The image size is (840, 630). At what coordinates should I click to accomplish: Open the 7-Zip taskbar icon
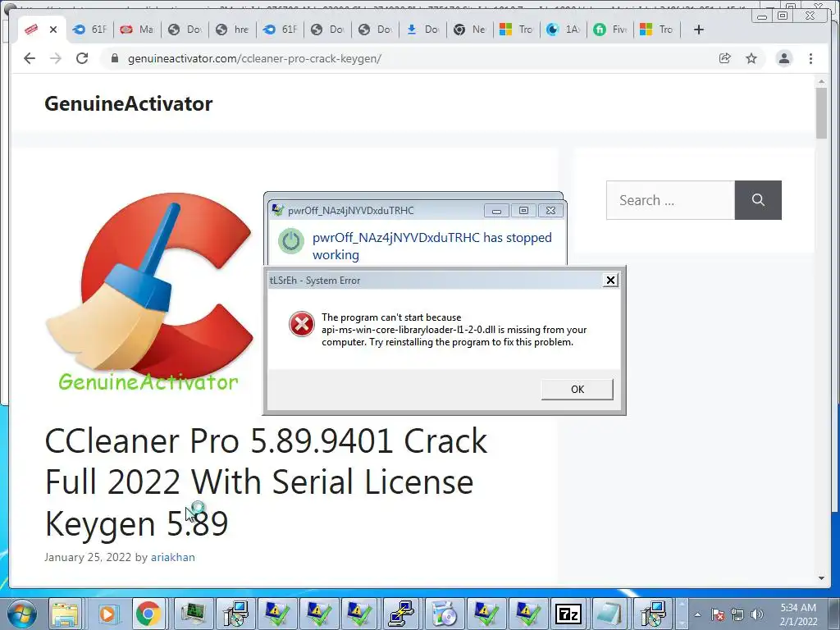(568, 614)
